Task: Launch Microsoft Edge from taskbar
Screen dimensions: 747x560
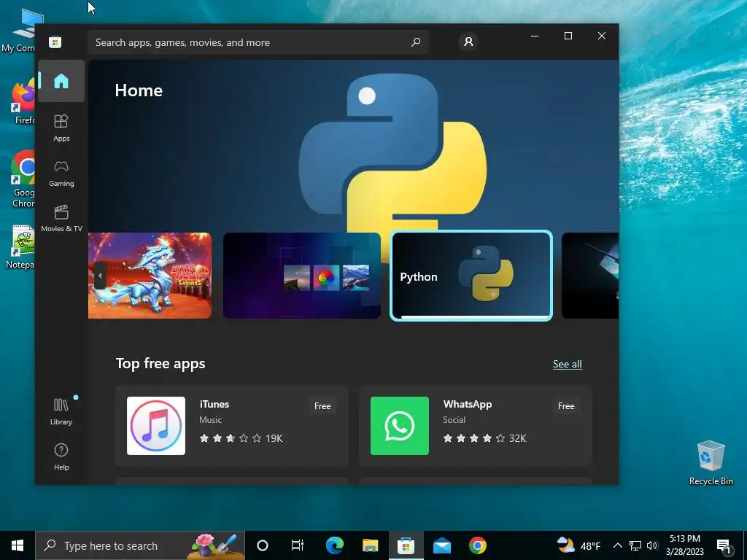Action: (x=334, y=545)
